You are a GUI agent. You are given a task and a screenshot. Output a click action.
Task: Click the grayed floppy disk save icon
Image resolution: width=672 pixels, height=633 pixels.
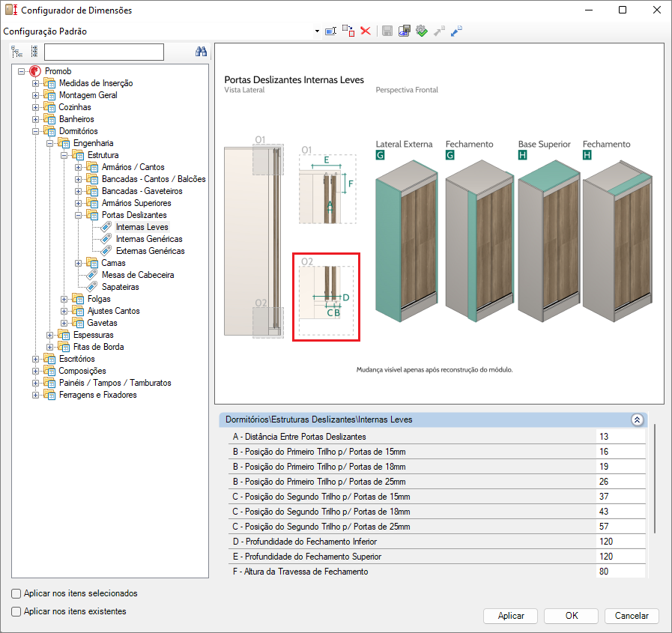[387, 31]
